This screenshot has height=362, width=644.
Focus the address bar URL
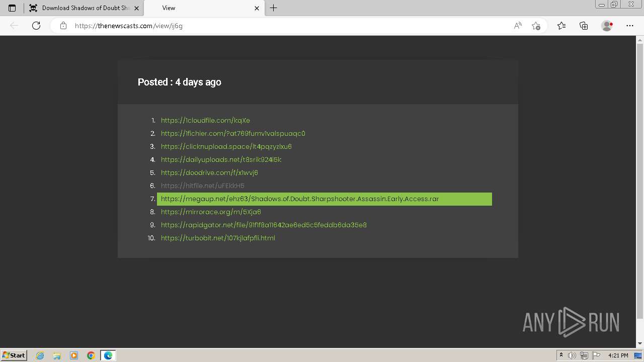pyautogui.click(x=128, y=26)
